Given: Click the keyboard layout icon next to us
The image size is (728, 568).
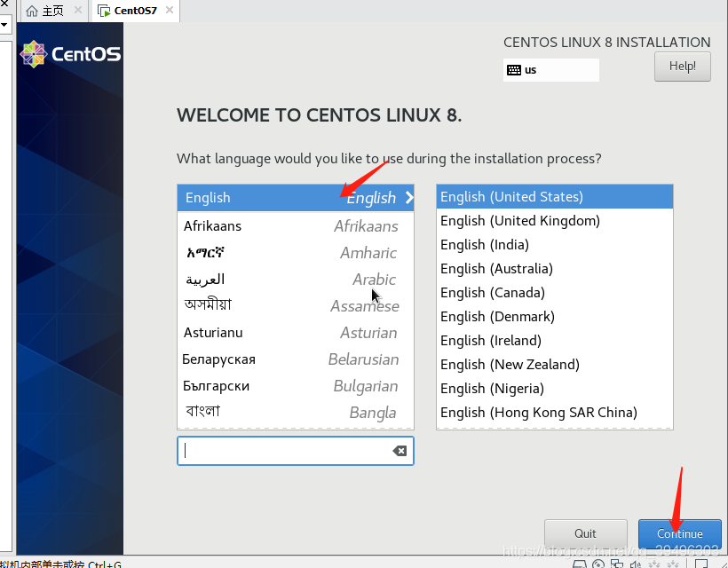Looking at the screenshot, I should point(513,70).
